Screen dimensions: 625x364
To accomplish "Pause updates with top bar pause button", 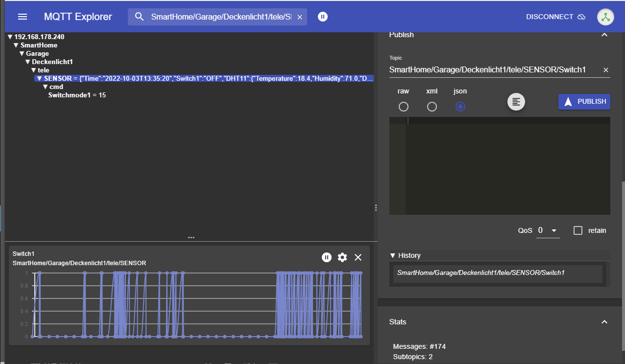I will (322, 17).
